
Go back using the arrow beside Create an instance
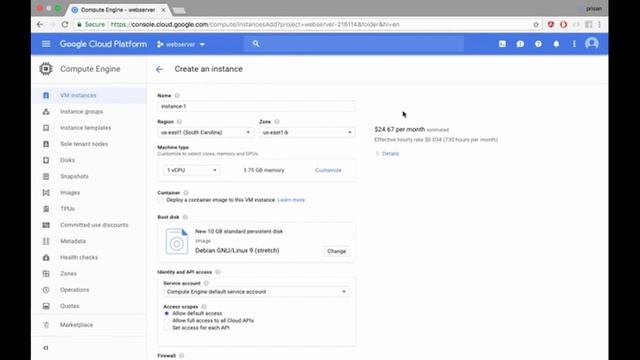click(159, 69)
